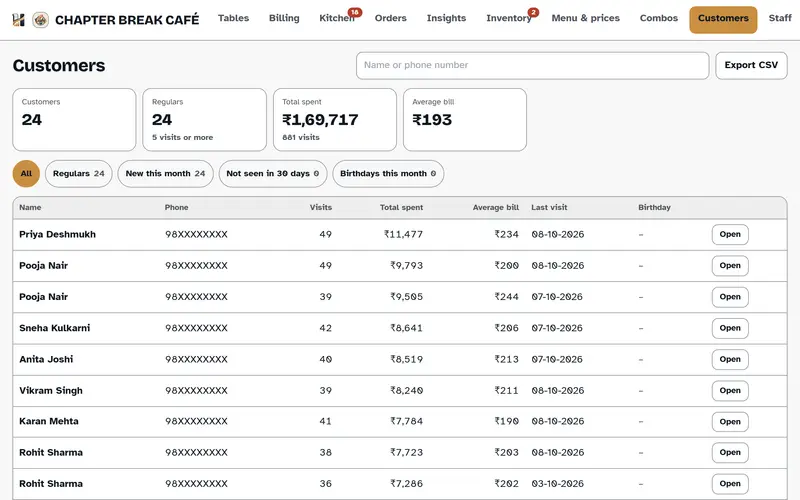Open Karan Mehta's record
Viewport: 800px width, 500px height.
(730, 421)
